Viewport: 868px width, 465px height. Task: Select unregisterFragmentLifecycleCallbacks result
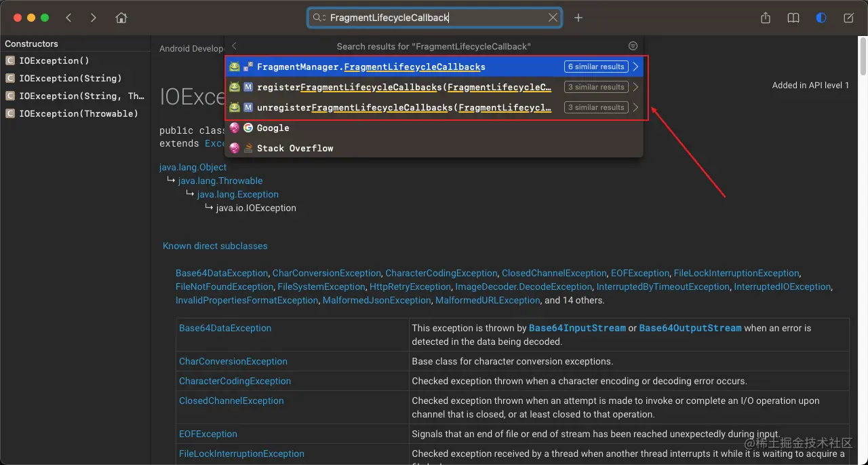[434, 107]
